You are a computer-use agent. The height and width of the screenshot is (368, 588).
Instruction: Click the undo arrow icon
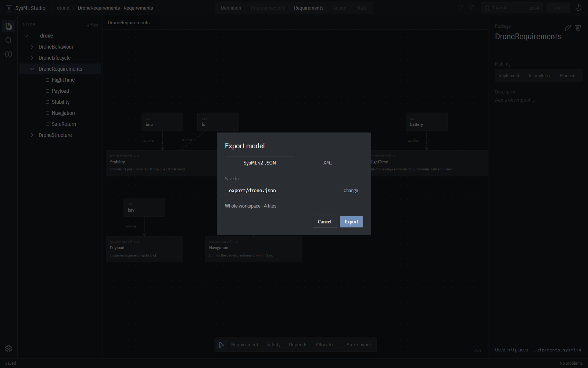(x=460, y=8)
